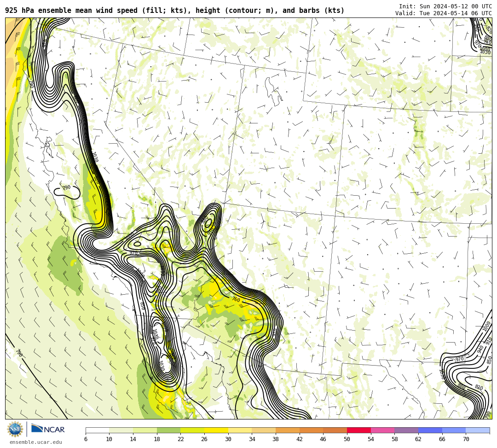Click the NSF logo emblem

(x=15, y=429)
